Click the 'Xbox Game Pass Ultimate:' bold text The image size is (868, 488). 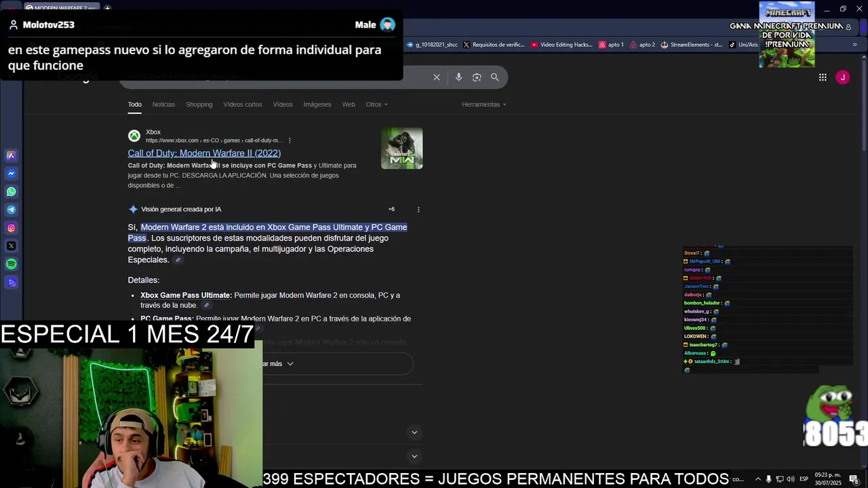[186, 296]
